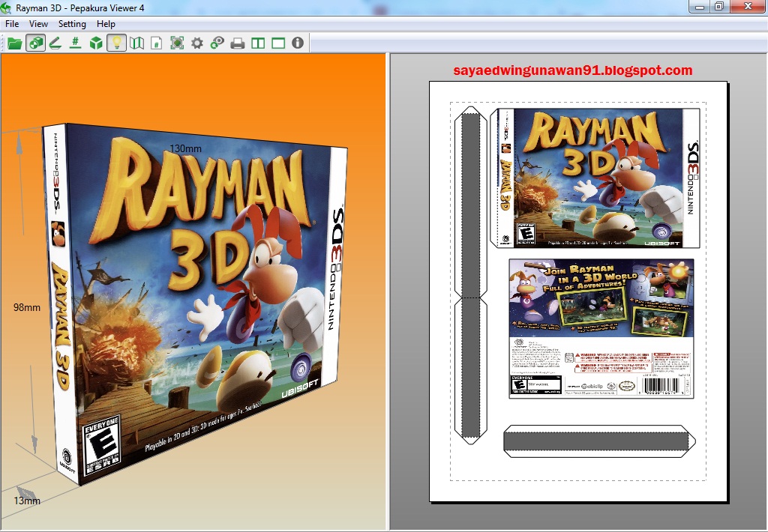The width and height of the screenshot is (768, 532).
Task: Open the View menu
Action: pos(38,23)
